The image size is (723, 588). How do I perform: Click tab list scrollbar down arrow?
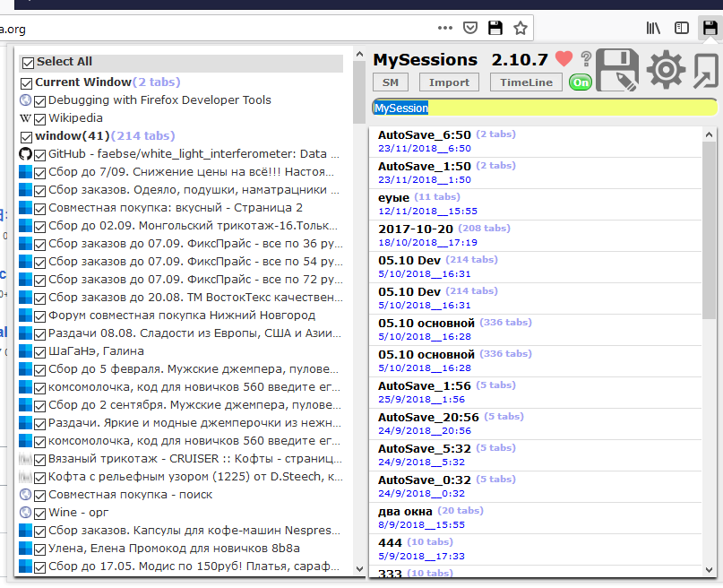(x=359, y=569)
